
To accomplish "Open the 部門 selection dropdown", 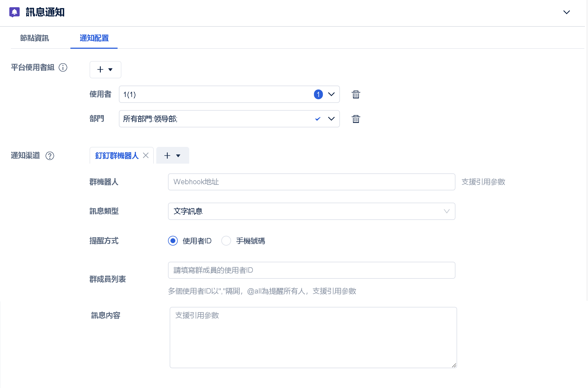I will (x=331, y=119).
